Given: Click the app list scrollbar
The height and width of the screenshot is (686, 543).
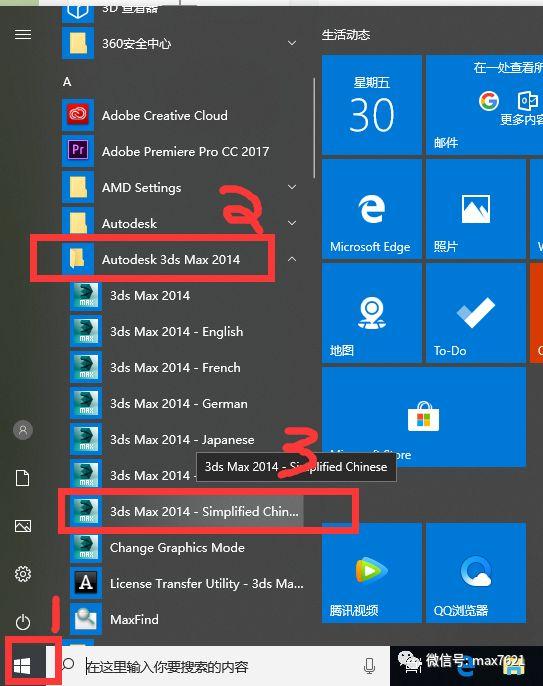Looking at the screenshot, I should (314, 128).
